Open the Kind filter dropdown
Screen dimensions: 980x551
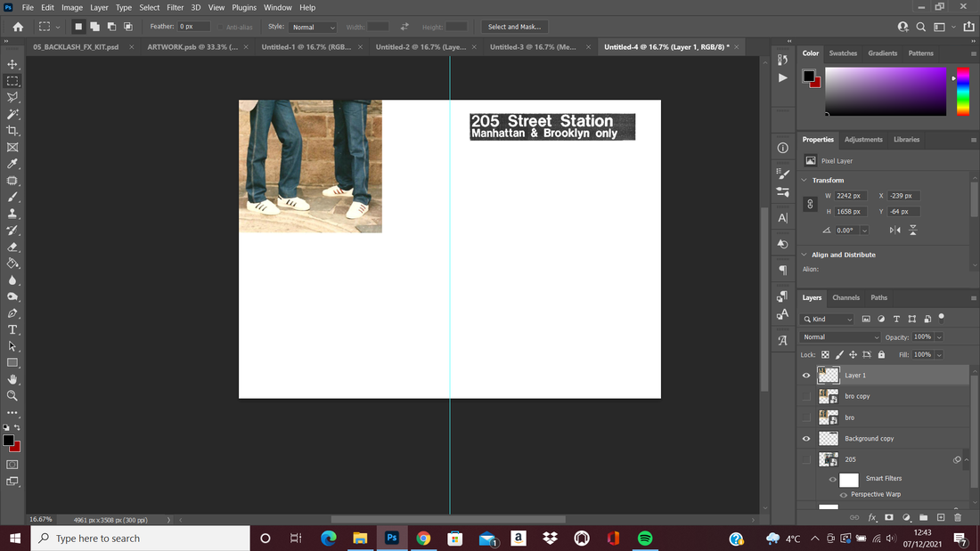827,320
